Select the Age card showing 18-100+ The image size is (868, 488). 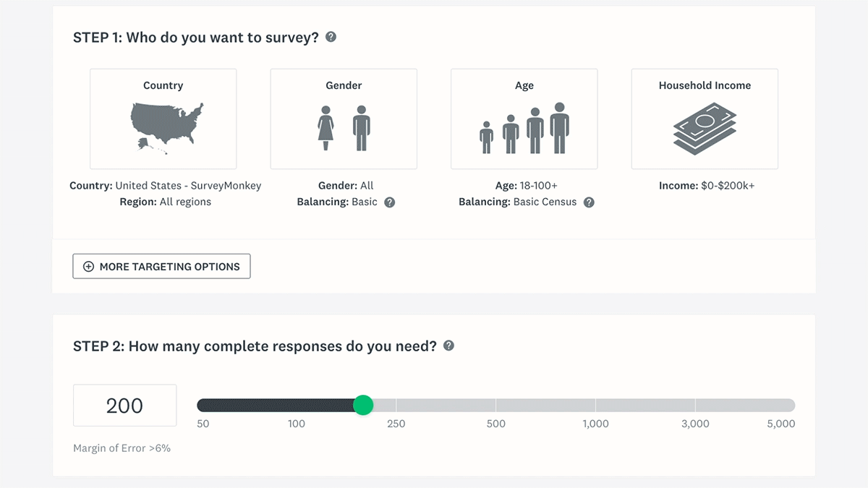coord(524,119)
